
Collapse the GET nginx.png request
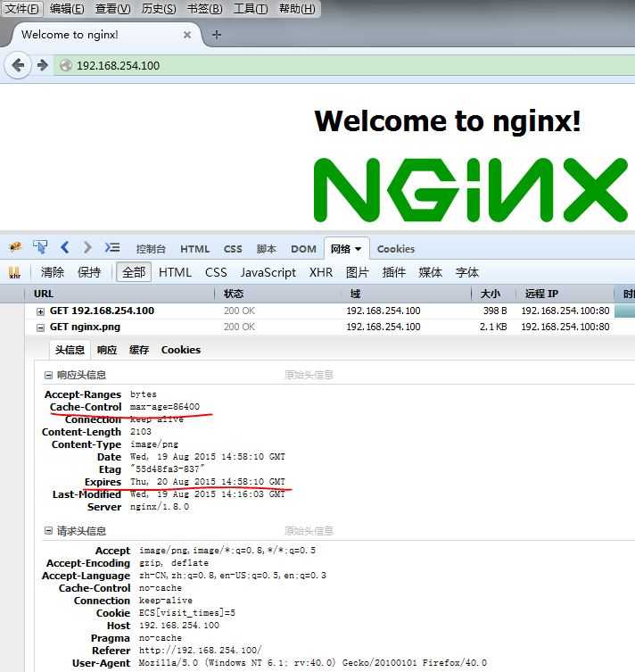tap(40, 328)
